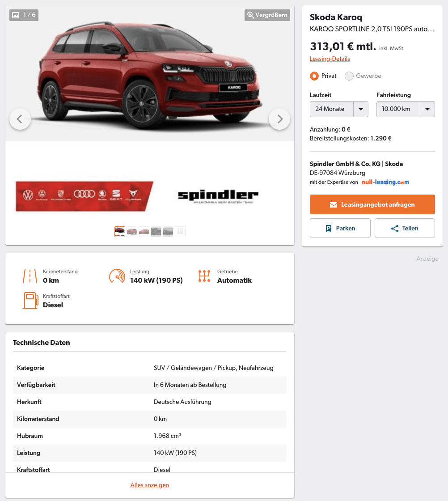Go to the previous car image arrow
Screen dimensions: 448x501
(x=20, y=119)
